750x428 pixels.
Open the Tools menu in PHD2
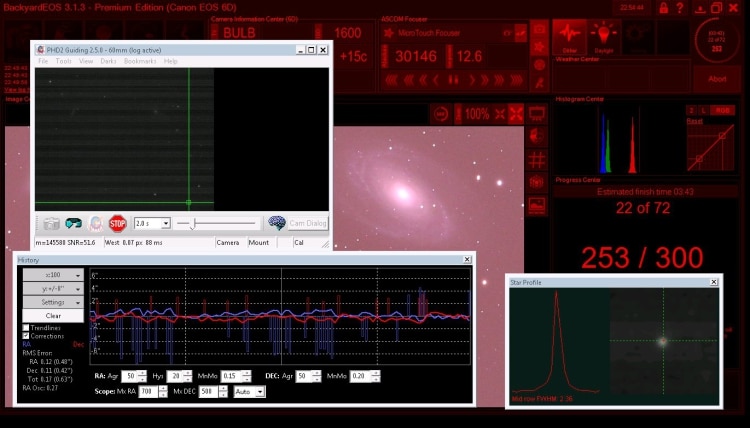pyautogui.click(x=63, y=61)
